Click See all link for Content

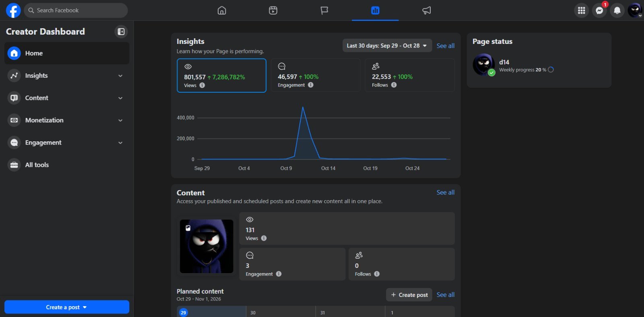point(446,193)
